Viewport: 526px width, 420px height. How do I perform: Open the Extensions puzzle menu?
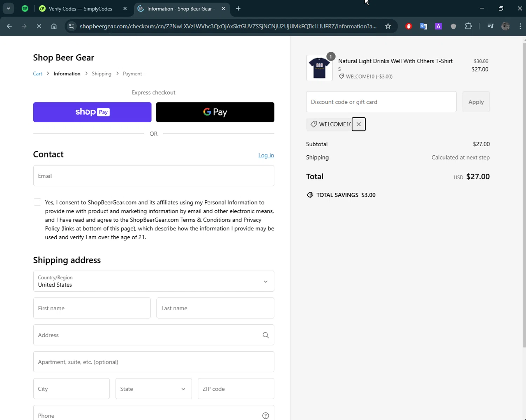pyautogui.click(x=468, y=26)
